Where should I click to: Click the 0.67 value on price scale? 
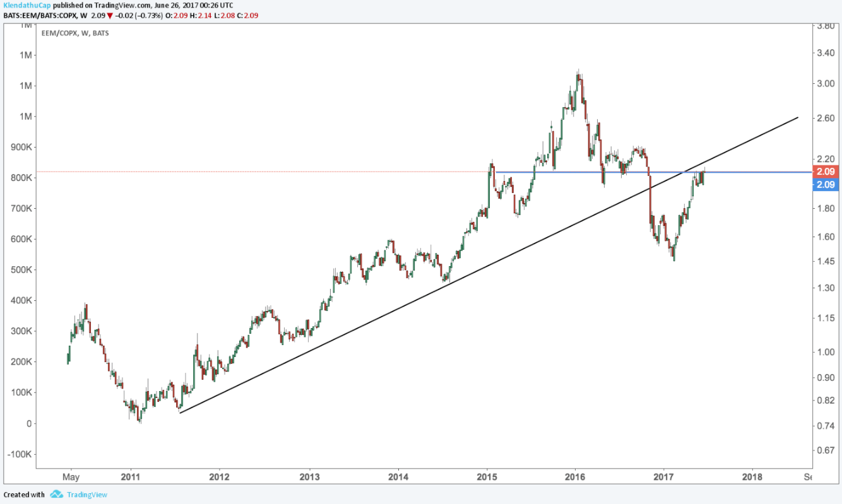click(x=824, y=450)
